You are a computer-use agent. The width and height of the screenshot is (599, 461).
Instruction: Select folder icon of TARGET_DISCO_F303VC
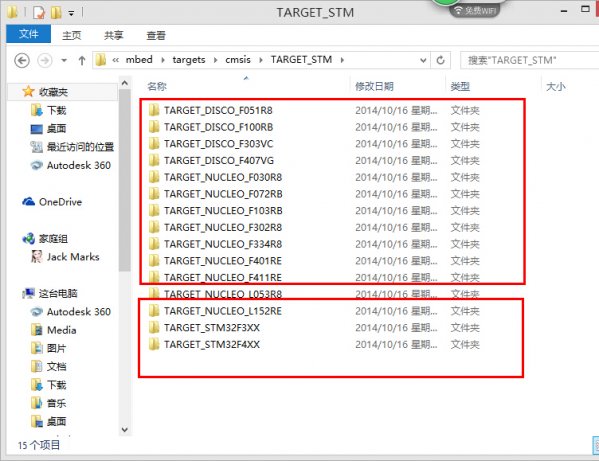[x=154, y=144]
